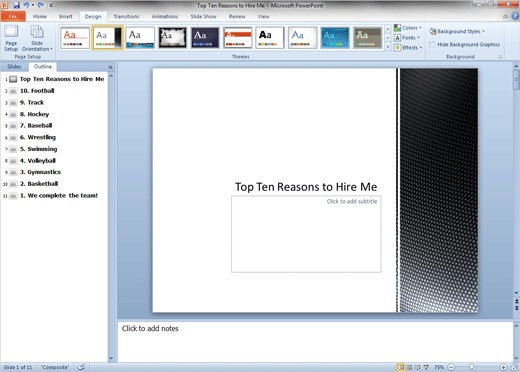The height and width of the screenshot is (372, 520).
Task: Click the slide title 'Top Ten Reasons to Hire Me'
Action: [x=306, y=187]
